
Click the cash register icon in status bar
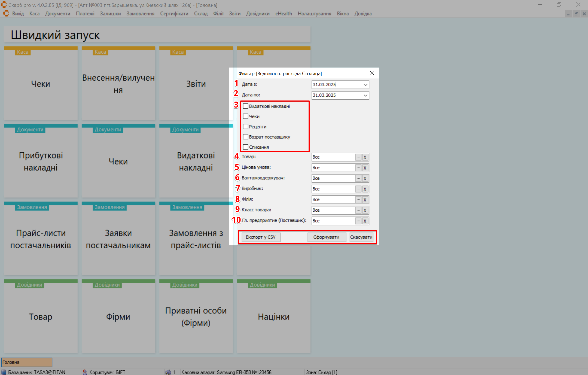(168, 372)
